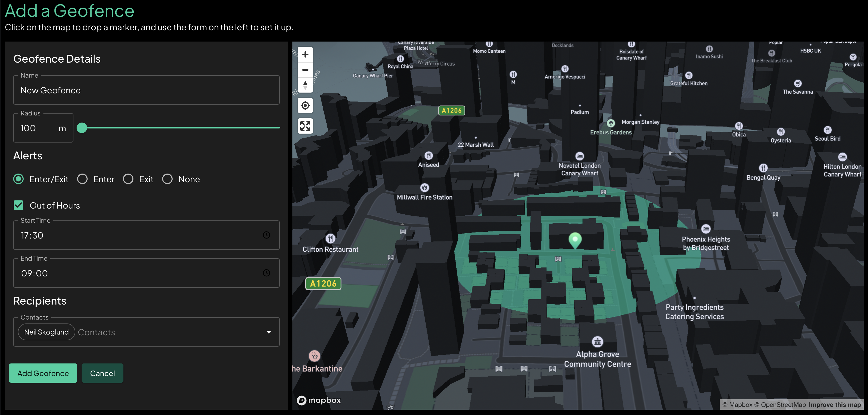Click Alpha Grove Community Centre icon
This screenshot has width=868, height=415.
(x=597, y=342)
